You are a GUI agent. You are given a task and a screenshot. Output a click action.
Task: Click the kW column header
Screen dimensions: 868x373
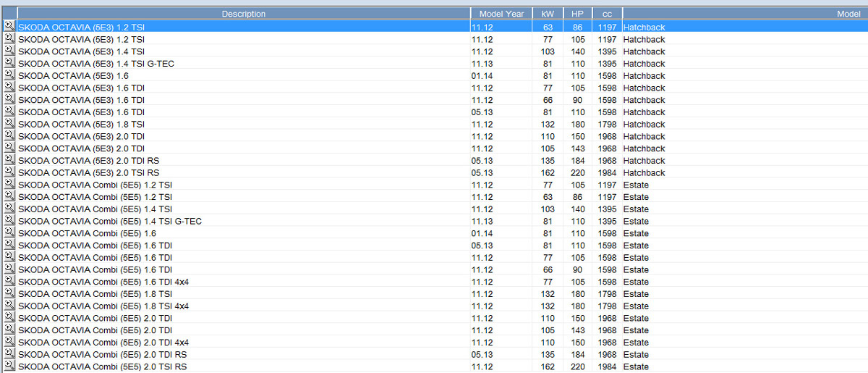(x=548, y=14)
